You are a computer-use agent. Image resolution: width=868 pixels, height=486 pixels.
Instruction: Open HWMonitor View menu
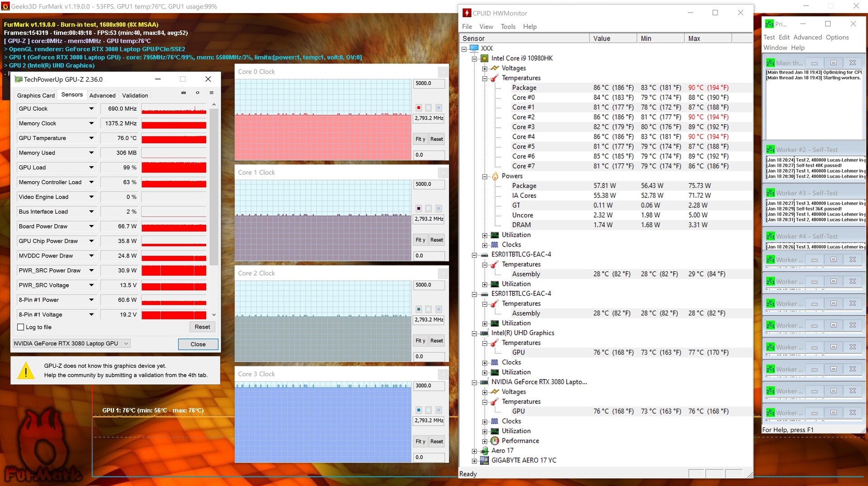[x=486, y=27]
